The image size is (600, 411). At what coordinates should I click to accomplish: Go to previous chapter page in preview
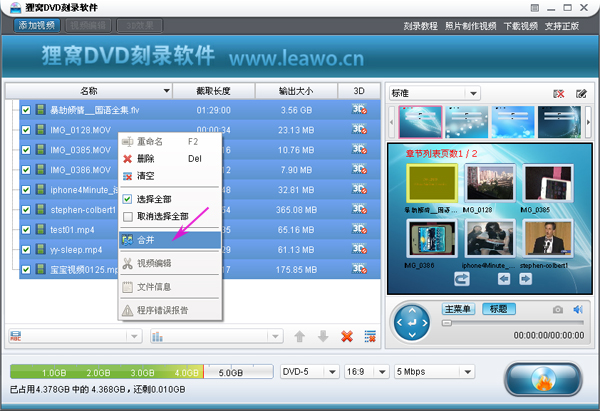pos(504,279)
